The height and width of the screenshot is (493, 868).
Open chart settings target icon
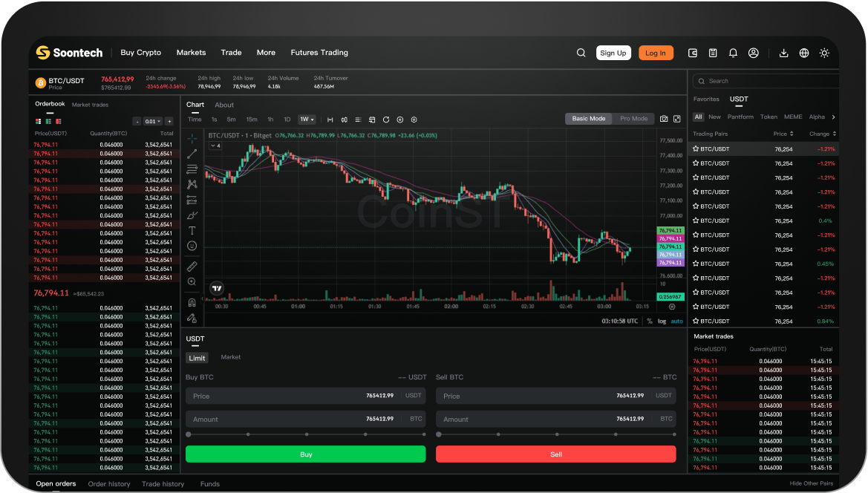(x=414, y=120)
